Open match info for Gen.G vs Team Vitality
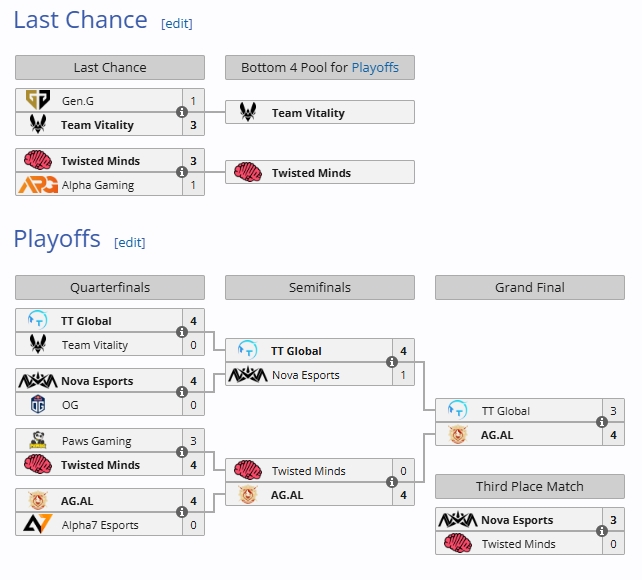Viewport: 642px width, 580px height. pos(182,112)
